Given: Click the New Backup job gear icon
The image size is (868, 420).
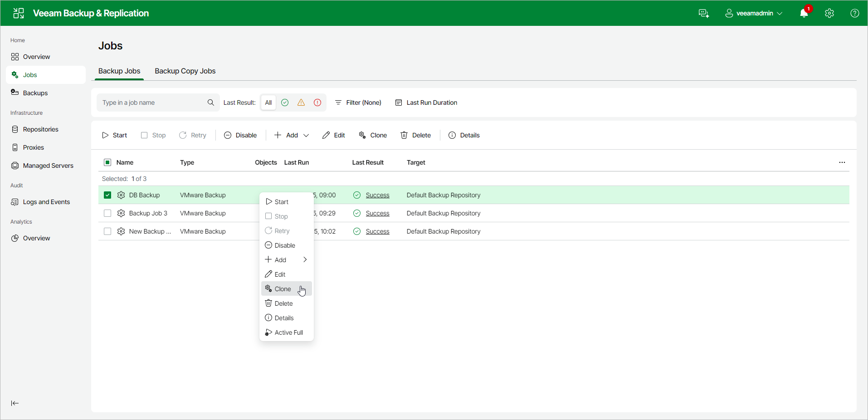Looking at the screenshot, I should point(121,231).
